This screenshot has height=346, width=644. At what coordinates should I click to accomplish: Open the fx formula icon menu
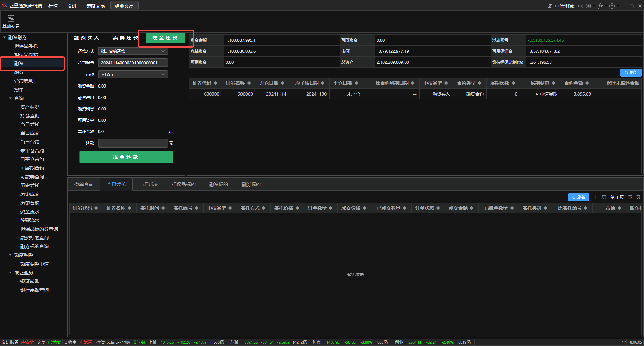point(600,6)
